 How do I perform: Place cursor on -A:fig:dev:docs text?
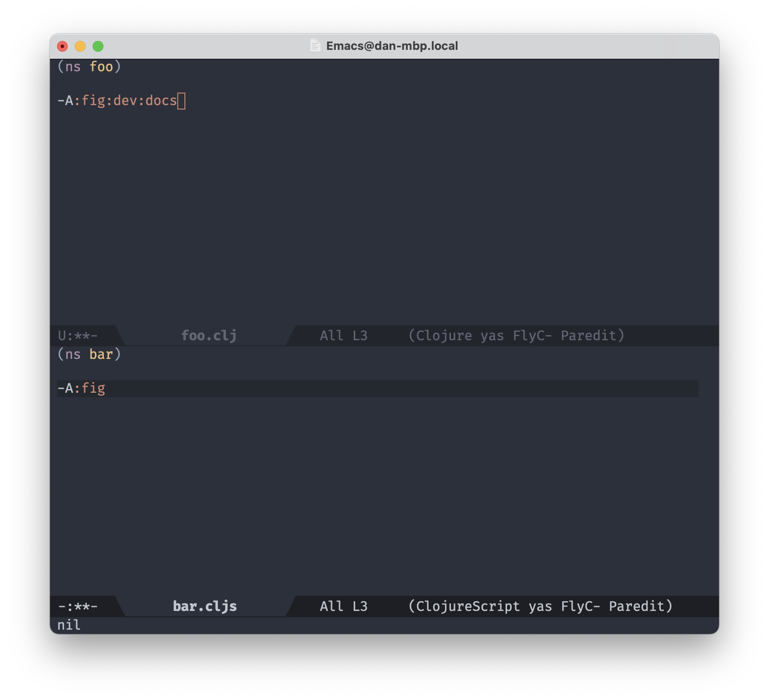(x=118, y=101)
